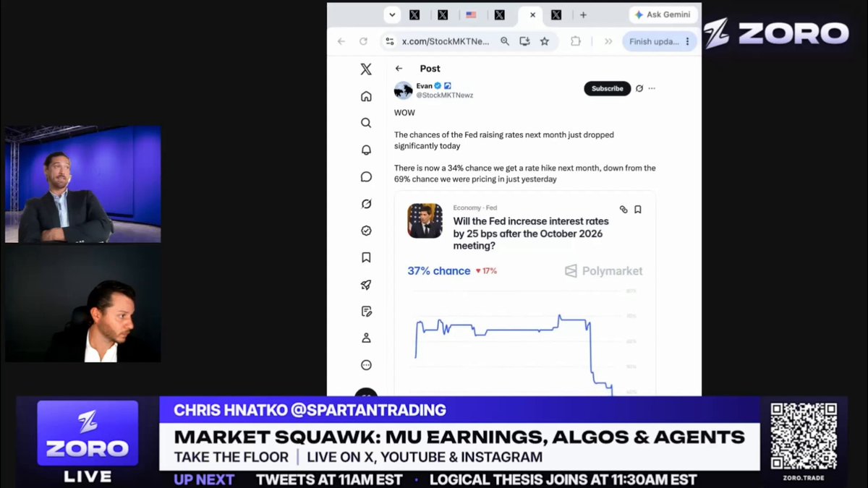Open the Explore search icon in sidebar
868x488 pixels.
click(366, 123)
